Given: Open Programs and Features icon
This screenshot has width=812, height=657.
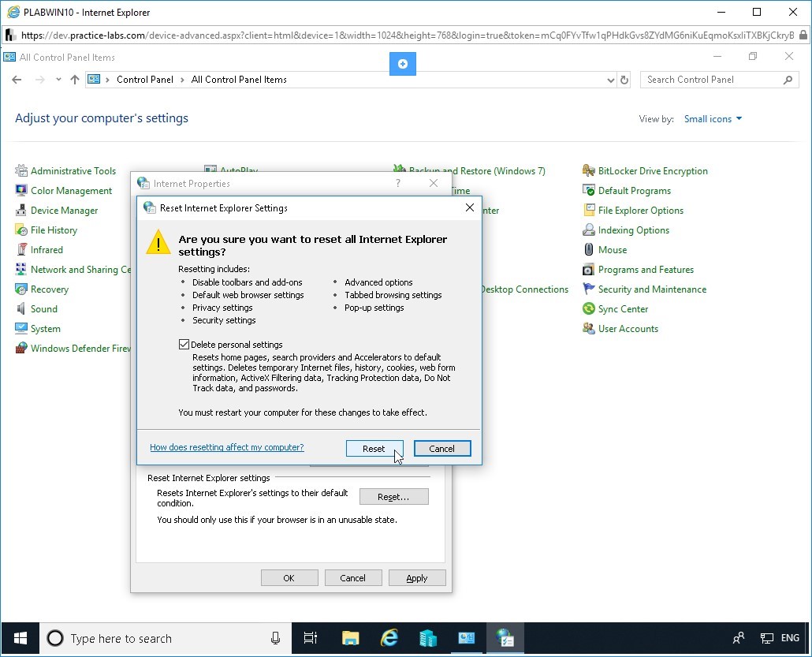Looking at the screenshot, I should (589, 269).
